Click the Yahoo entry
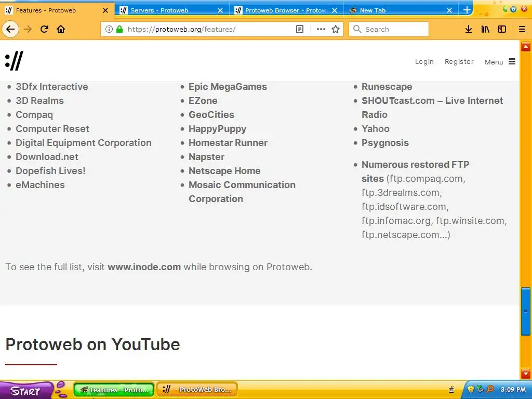532x399 pixels. [375, 129]
